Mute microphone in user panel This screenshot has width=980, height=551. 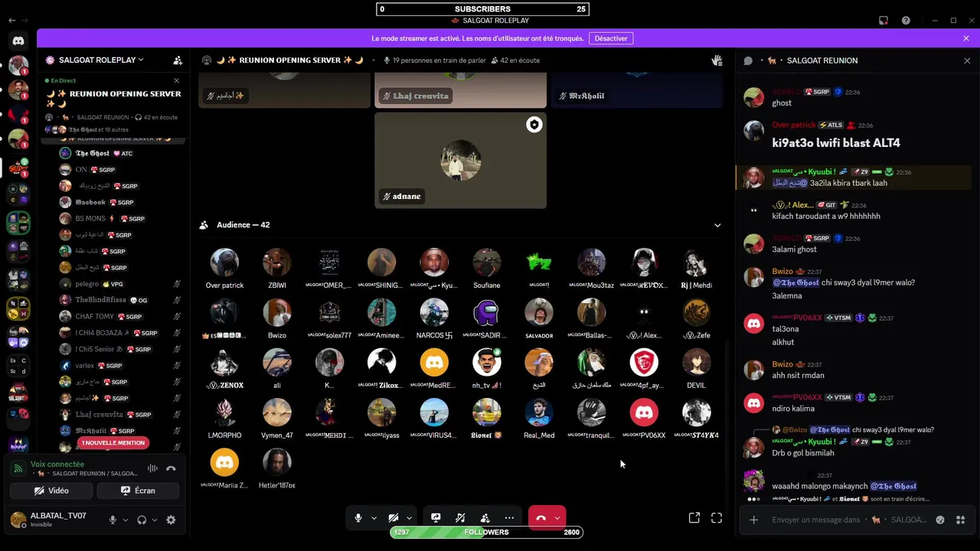113,520
